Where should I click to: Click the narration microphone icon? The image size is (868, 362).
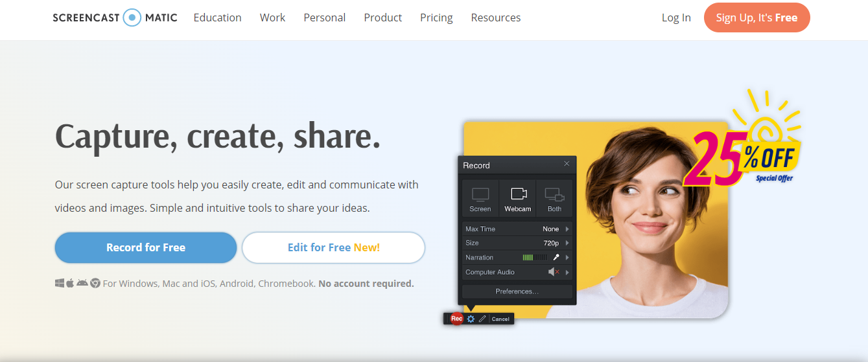[x=556, y=258]
